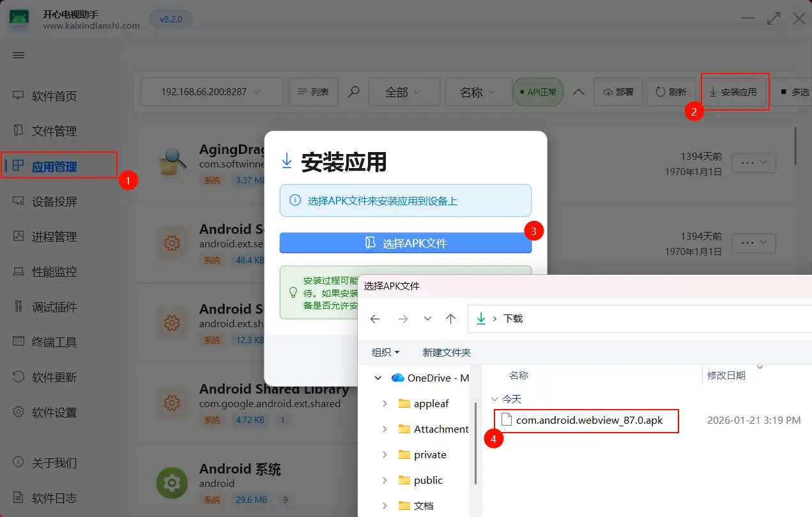The width and height of the screenshot is (812, 517).
Task: Open the 终端工具 section
Action: [x=57, y=341]
